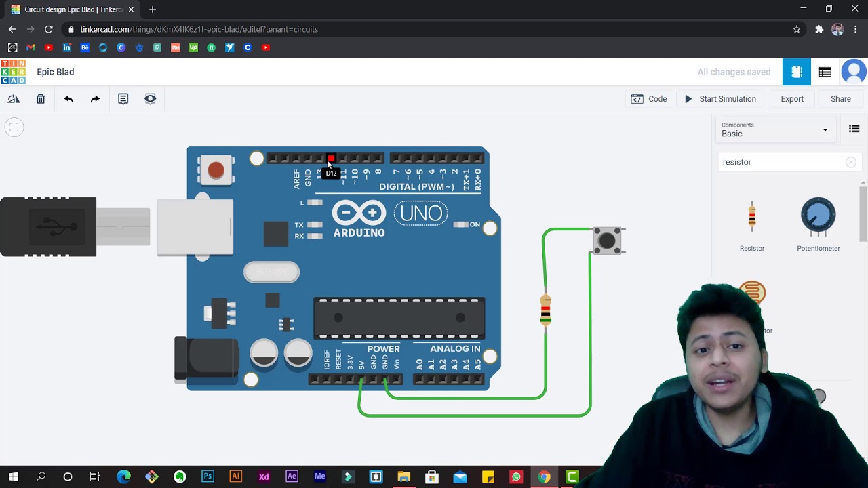The height and width of the screenshot is (488, 868).
Task: Launch Media Encoder from taskbar
Action: [x=320, y=476]
